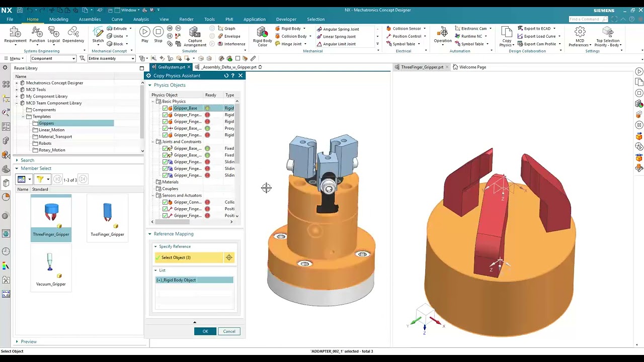The height and width of the screenshot is (362, 644).
Task: Start a Sketch from the ribbon
Action: (98, 35)
